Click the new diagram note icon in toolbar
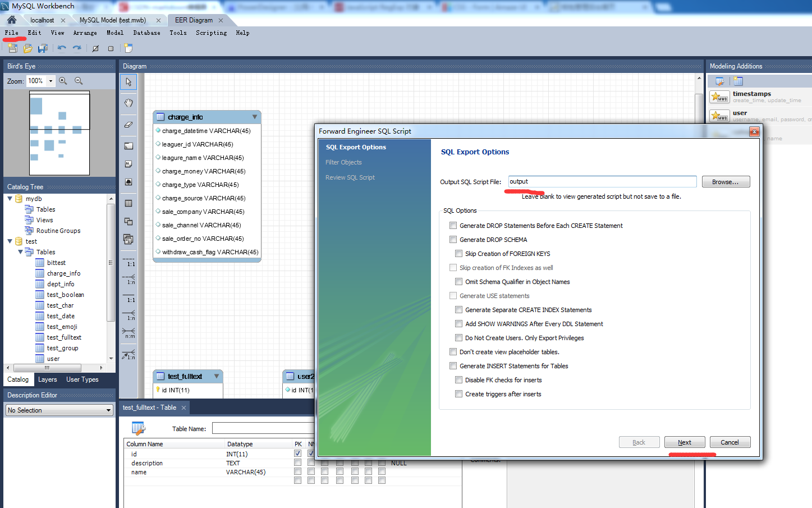This screenshot has width=812, height=508. point(128,48)
